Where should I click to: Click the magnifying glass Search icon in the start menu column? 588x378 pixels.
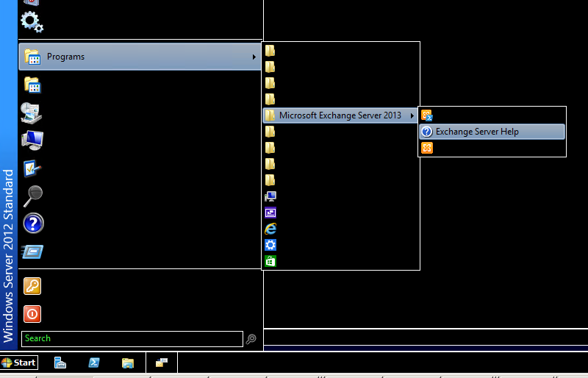pos(32,196)
